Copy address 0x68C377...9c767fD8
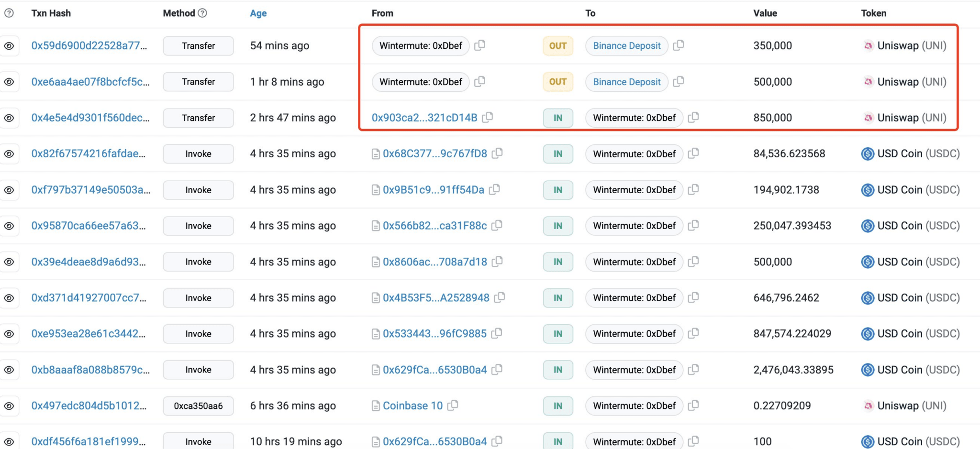The width and height of the screenshot is (980, 449). 498,153
